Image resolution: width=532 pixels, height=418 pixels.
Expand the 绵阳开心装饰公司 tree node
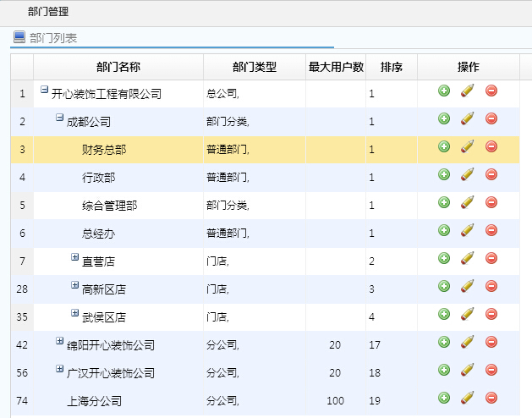59,342
